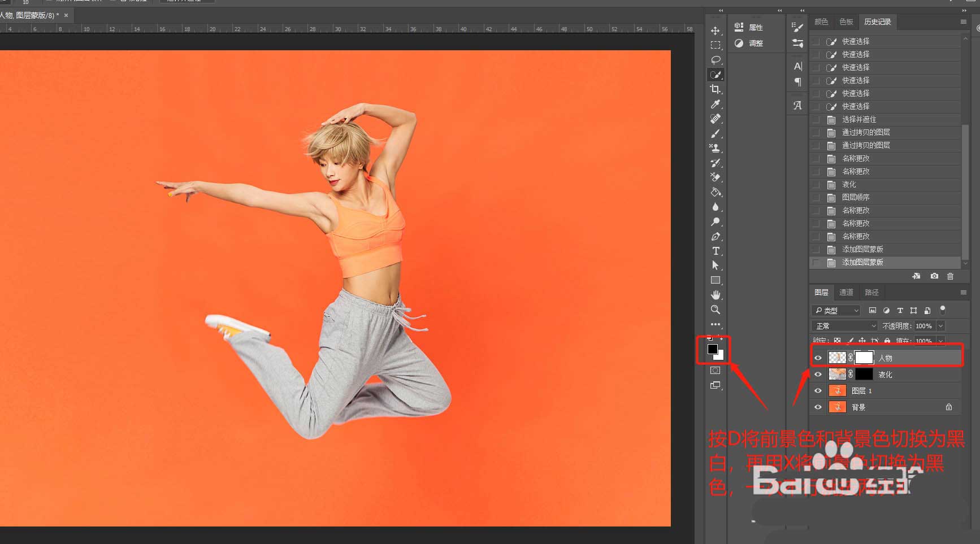Click the black foreground color swatch
Image resolution: width=980 pixels, height=544 pixels.
pos(712,349)
